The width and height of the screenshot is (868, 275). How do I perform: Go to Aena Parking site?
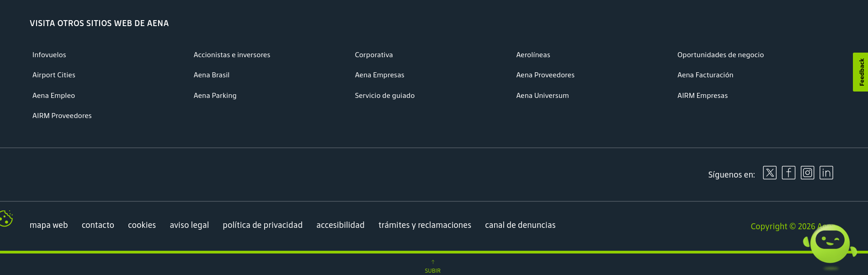point(215,96)
